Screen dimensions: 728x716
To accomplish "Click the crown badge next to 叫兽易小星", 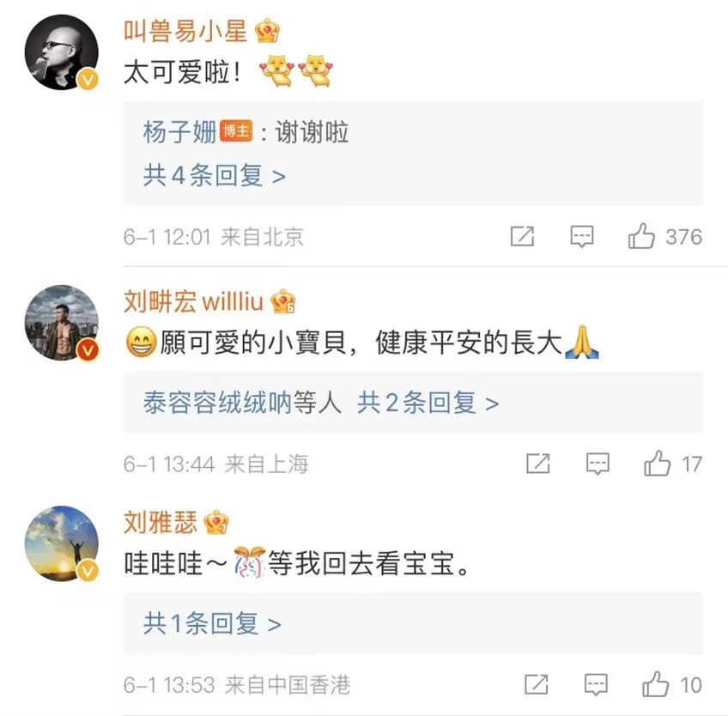I will (269, 28).
